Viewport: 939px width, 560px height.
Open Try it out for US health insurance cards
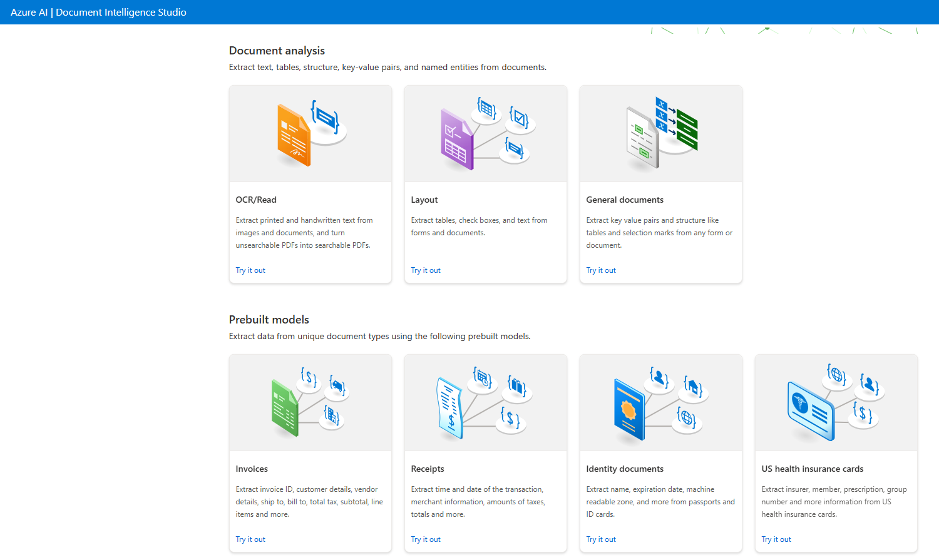(x=776, y=539)
